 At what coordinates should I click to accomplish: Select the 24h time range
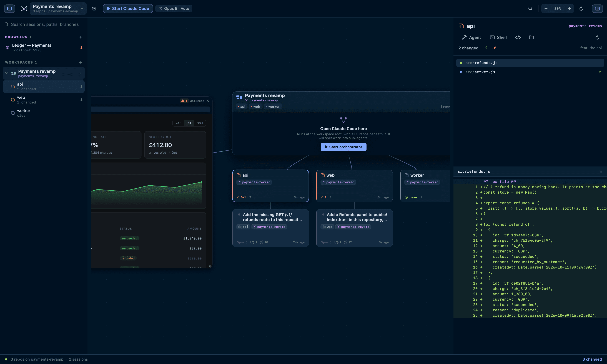178,123
